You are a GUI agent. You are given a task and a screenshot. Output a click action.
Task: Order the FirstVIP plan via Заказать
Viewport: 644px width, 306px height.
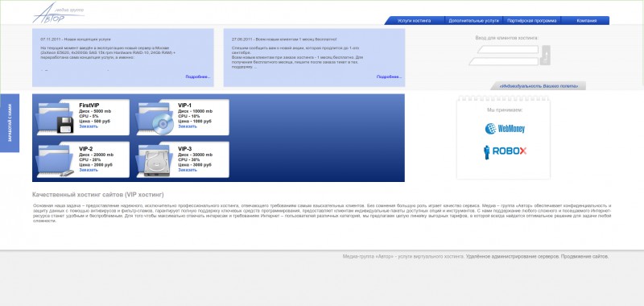pyautogui.click(x=89, y=126)
